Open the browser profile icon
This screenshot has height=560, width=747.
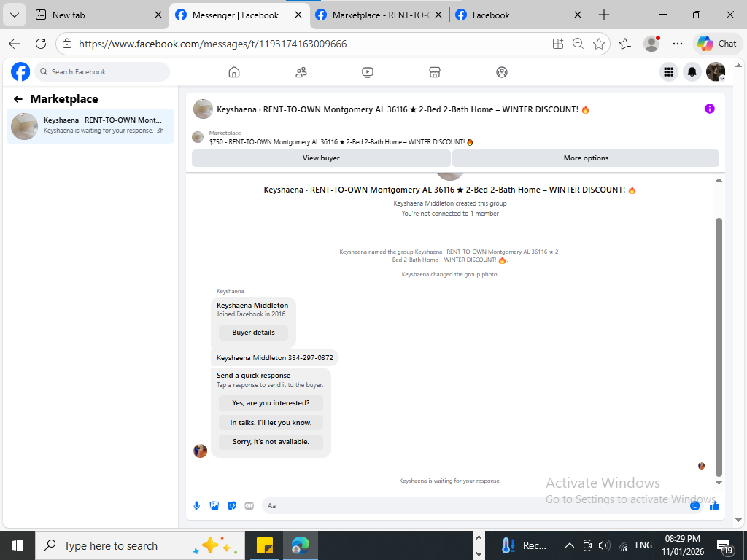(651, 44)
